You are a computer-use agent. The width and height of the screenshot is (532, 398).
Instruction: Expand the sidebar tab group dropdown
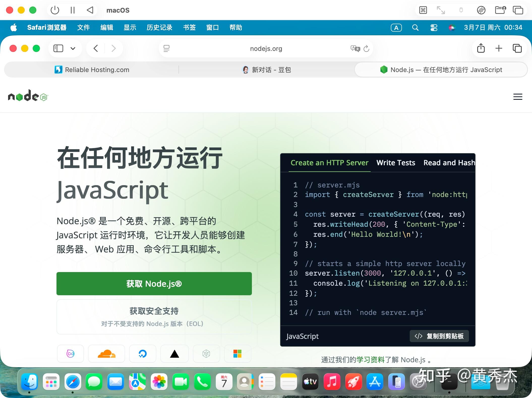pyautogui.click(x=73, y=48)
